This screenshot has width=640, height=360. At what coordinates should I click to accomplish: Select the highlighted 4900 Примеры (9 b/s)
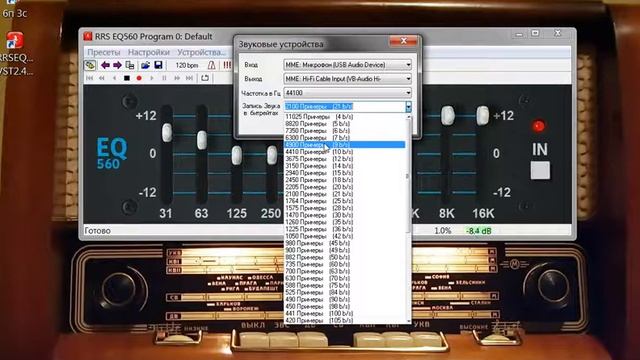pos(344,145)
